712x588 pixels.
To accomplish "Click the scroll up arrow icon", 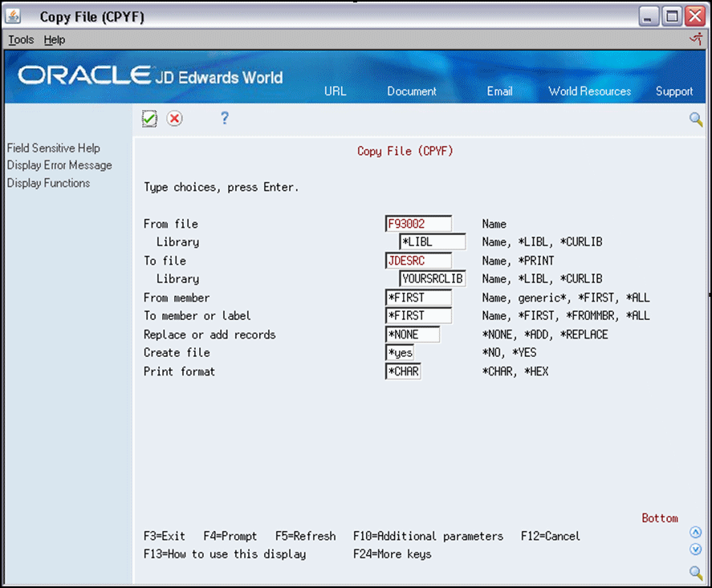I will 695,532.
